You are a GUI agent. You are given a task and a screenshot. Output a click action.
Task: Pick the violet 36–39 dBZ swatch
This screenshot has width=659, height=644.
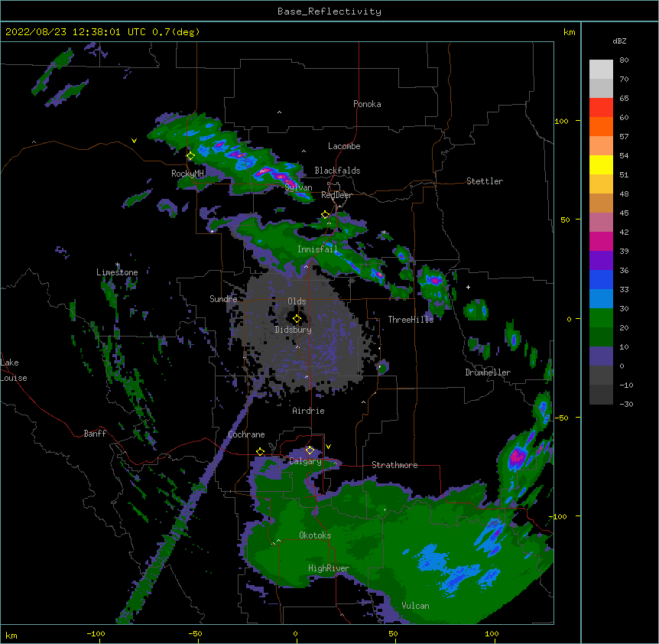coord(601,261)
